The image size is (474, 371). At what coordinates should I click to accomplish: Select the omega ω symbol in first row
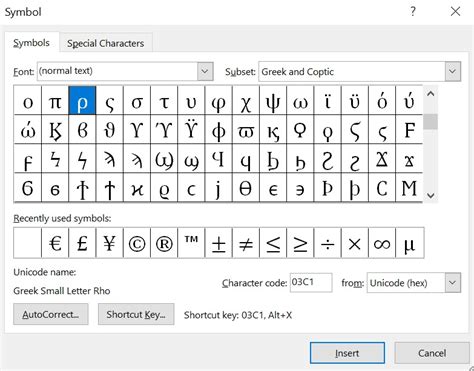(300, 101)
